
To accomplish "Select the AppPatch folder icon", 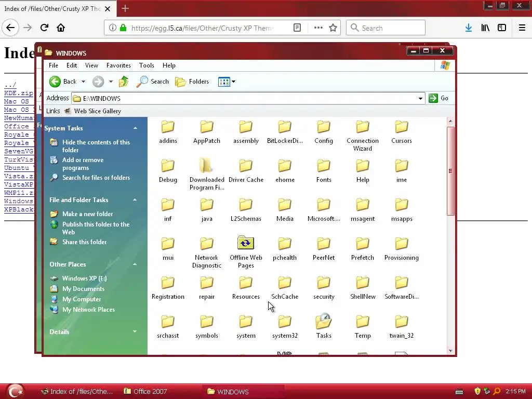I will (x=207, y=127).
